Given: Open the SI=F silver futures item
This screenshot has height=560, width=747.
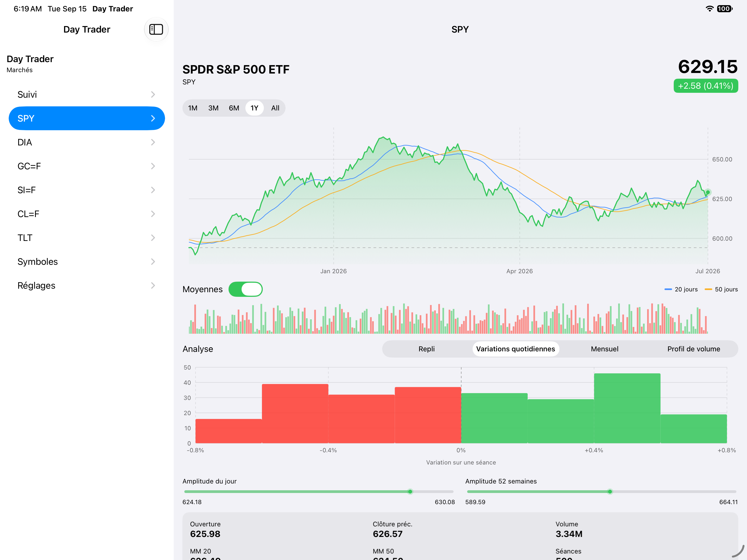Looking at the screenshot, I should 87,190.
